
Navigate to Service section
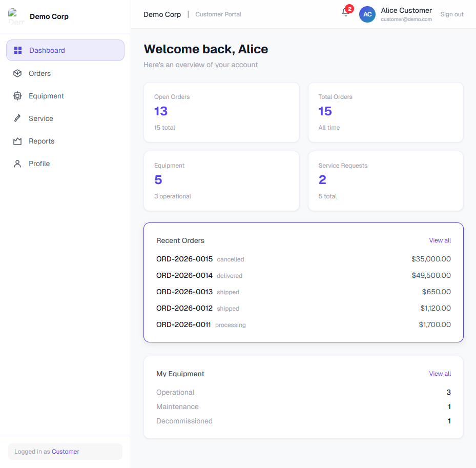pos(65,118)
